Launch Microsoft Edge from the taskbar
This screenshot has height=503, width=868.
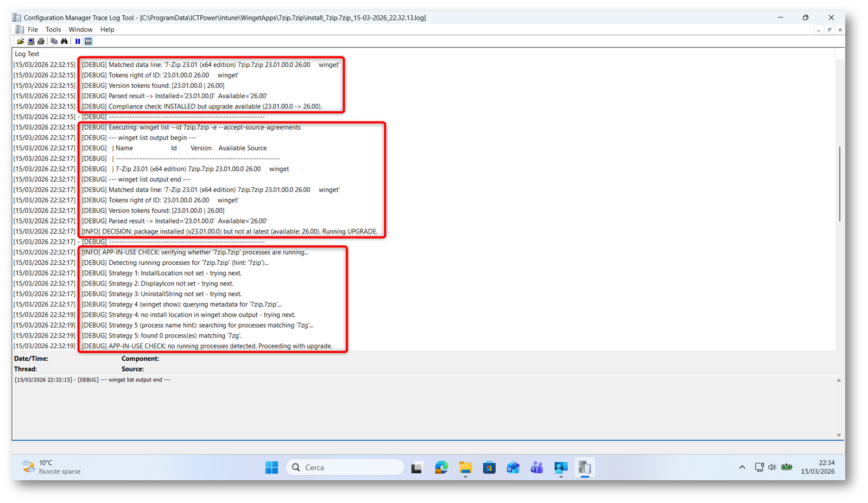point(441,467)
